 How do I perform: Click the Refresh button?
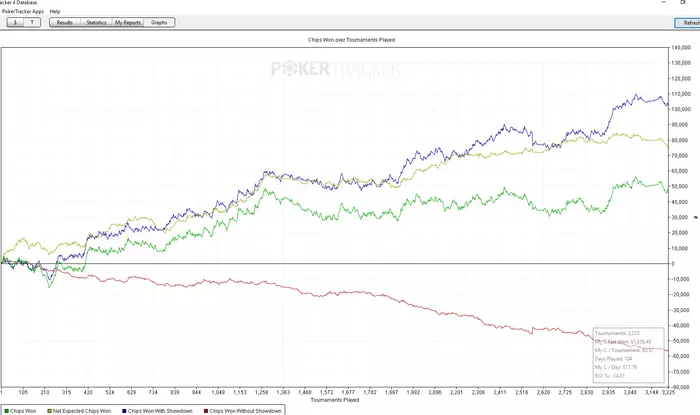coord(688,23)
